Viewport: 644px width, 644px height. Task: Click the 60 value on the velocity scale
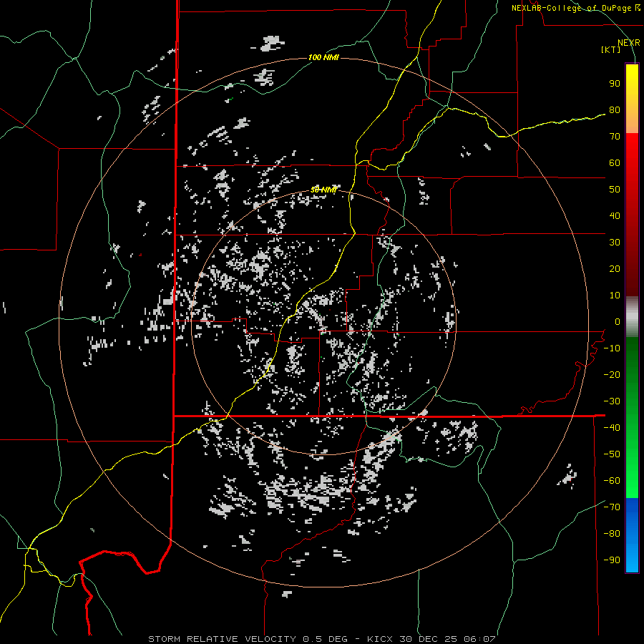pyautogui.click(x=615, y=163)
